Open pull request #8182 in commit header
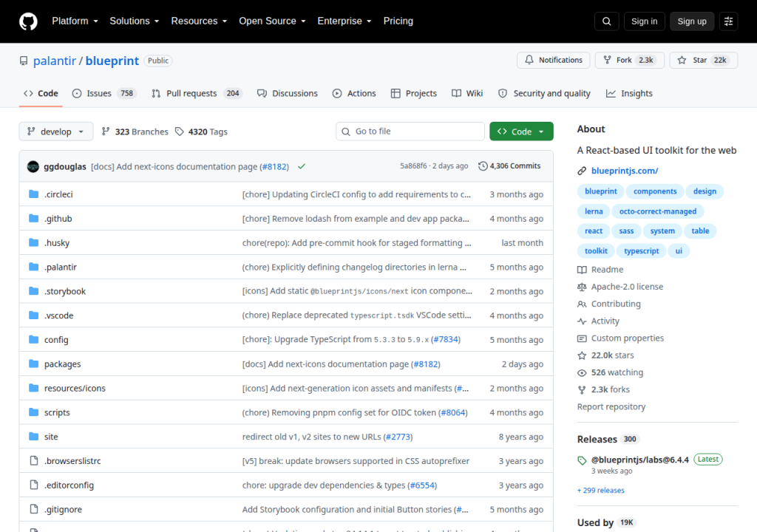The height and width of the screenshot is (532, 757). coord(275,166)
